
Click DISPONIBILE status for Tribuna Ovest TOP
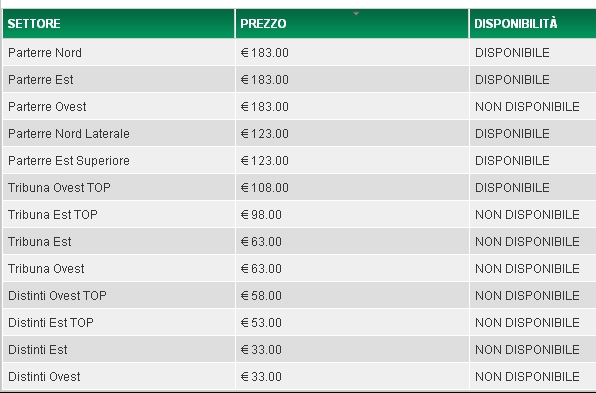[x=512, y=188]
